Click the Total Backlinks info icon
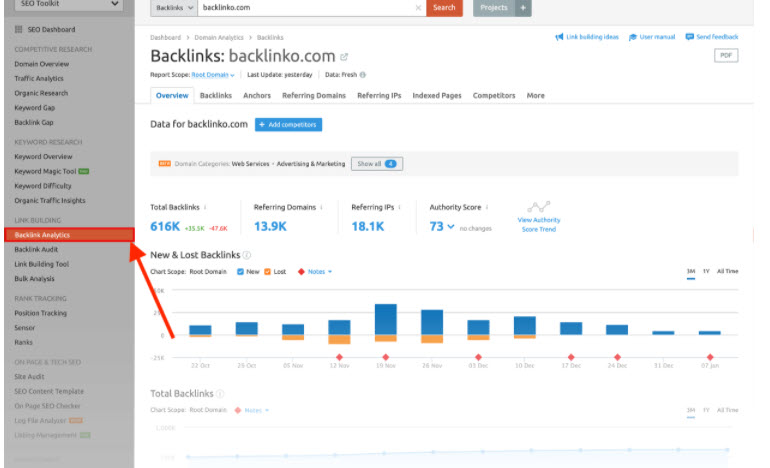The height and width of the screenshot is (468, 770). (x=205, y=207)
